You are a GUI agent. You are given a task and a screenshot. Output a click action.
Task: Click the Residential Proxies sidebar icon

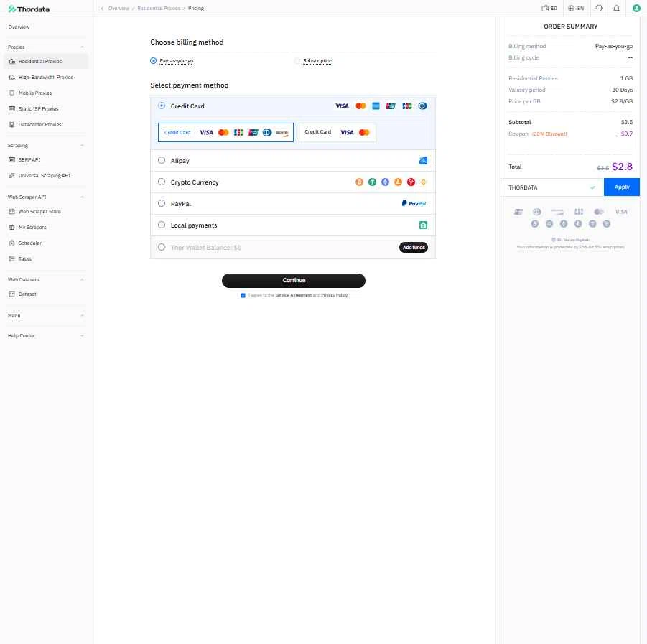coord(12,62)
